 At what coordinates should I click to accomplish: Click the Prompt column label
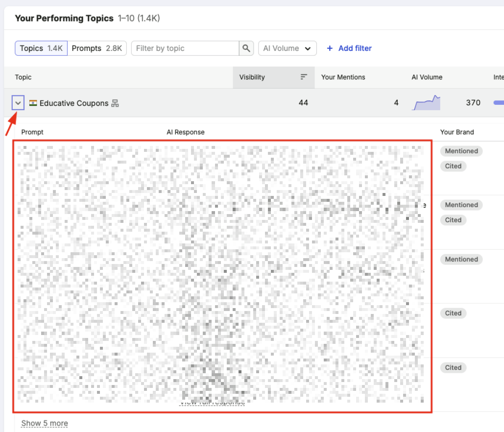[x=32, y=132]
